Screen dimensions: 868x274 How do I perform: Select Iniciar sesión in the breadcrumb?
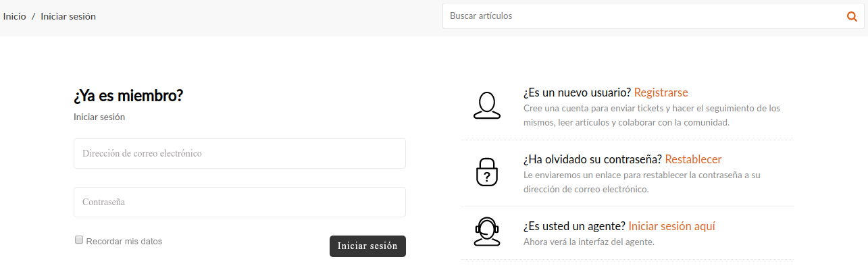pyautogui.click(x=68, y=16)
